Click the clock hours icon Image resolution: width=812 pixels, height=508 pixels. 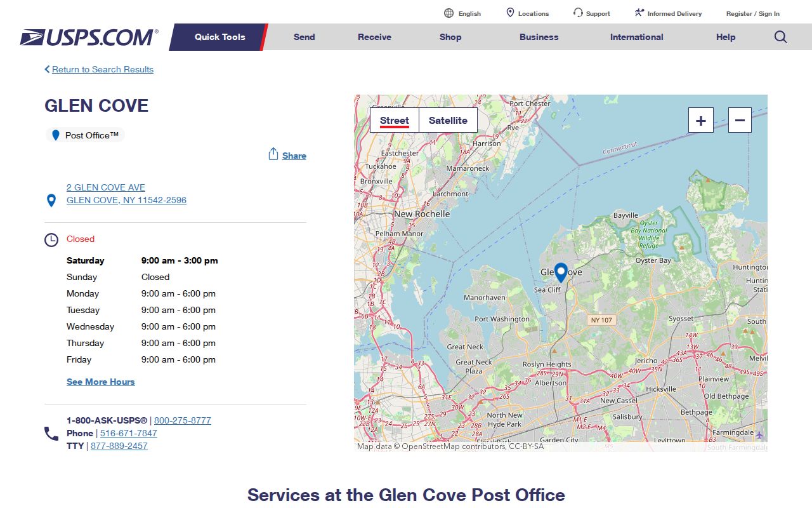coord(51,240)
